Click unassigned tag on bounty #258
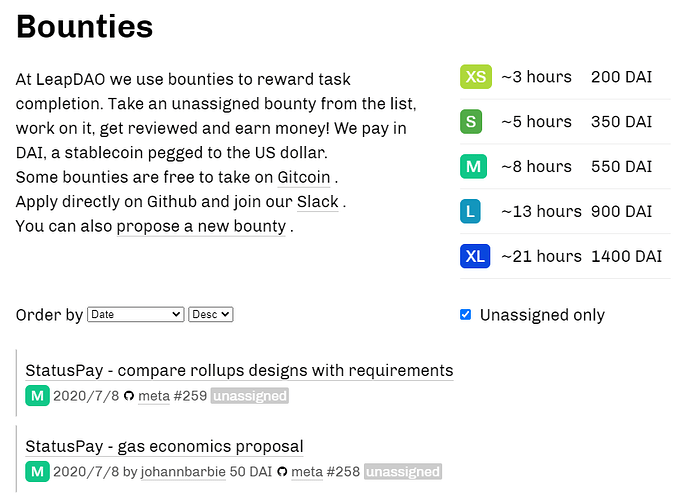 tap(403, 472)
